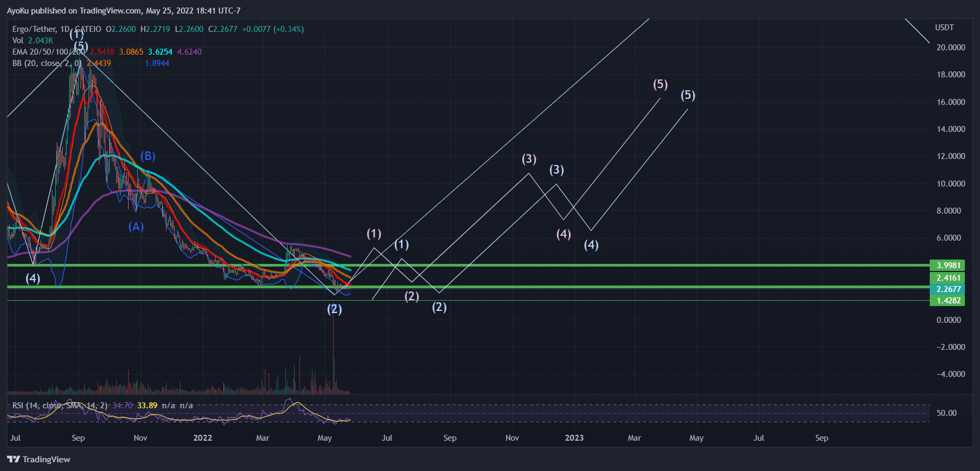Screen dimensions: 980x471
Task: Click the high price H2.2719 in the legend
Action: (155, 29)
